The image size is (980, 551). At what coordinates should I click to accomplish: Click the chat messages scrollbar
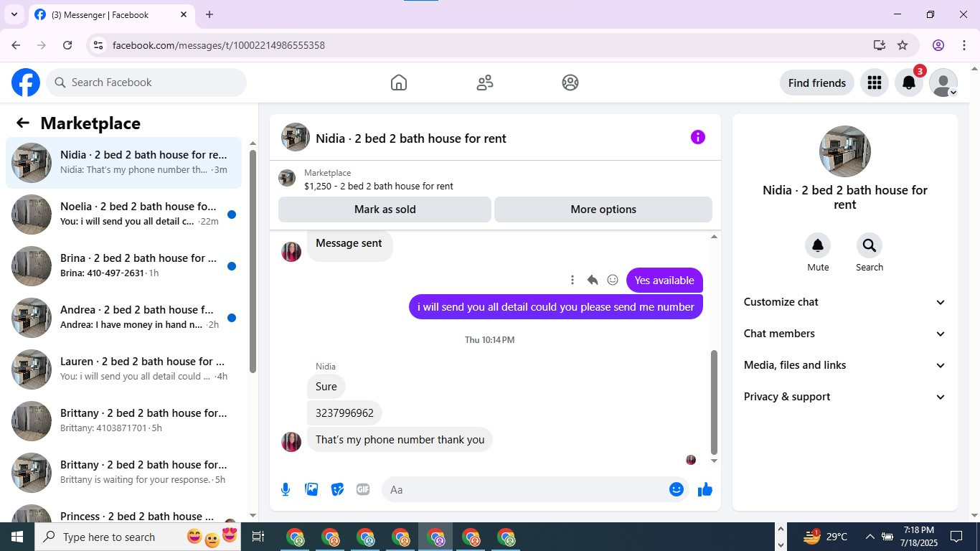pyautogui.click(x=714, y=402)
